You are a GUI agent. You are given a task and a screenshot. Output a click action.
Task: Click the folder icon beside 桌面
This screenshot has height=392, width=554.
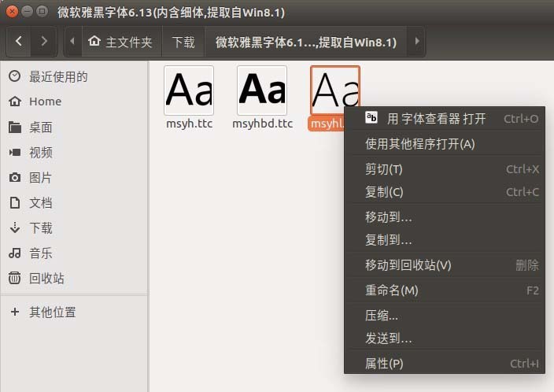14,127
